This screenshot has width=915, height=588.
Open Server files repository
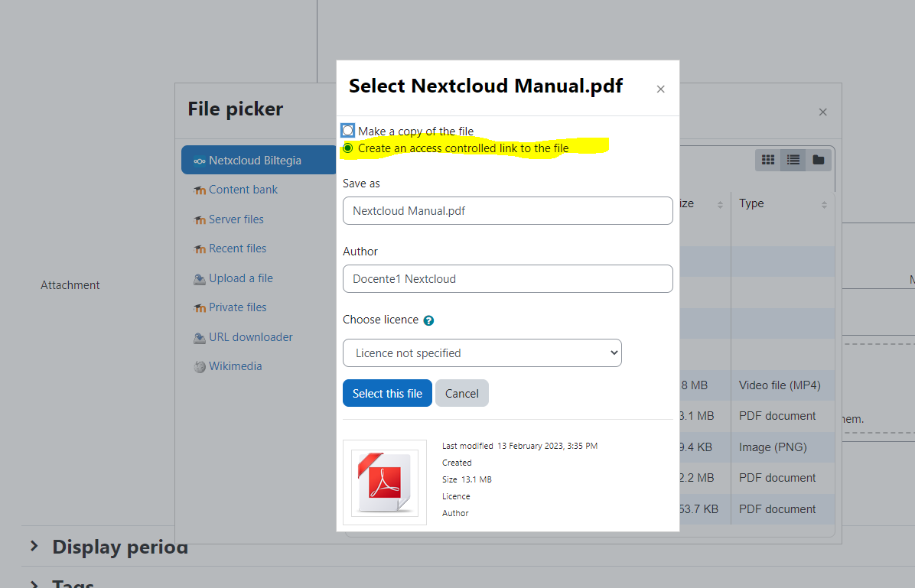point(236,219)
